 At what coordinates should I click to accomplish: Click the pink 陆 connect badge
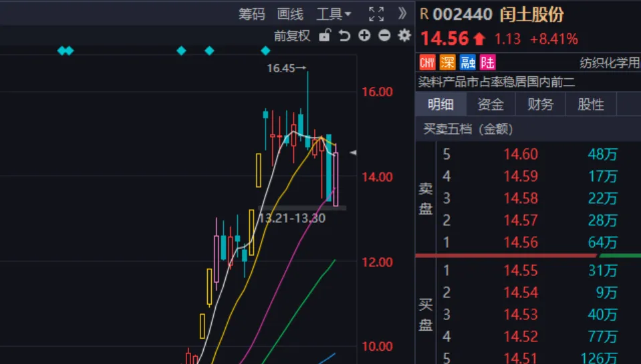click(x=487, y=63)
